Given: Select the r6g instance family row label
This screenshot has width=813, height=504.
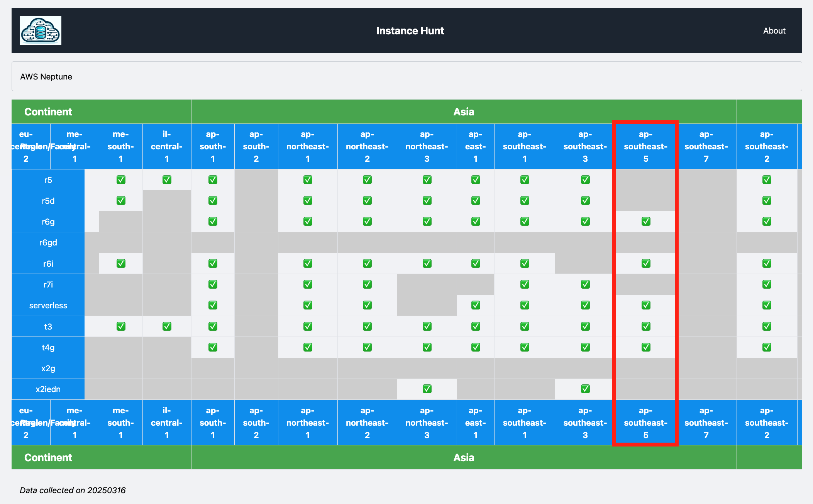Looking at the screenshot, I should click(x=48, y=222).
